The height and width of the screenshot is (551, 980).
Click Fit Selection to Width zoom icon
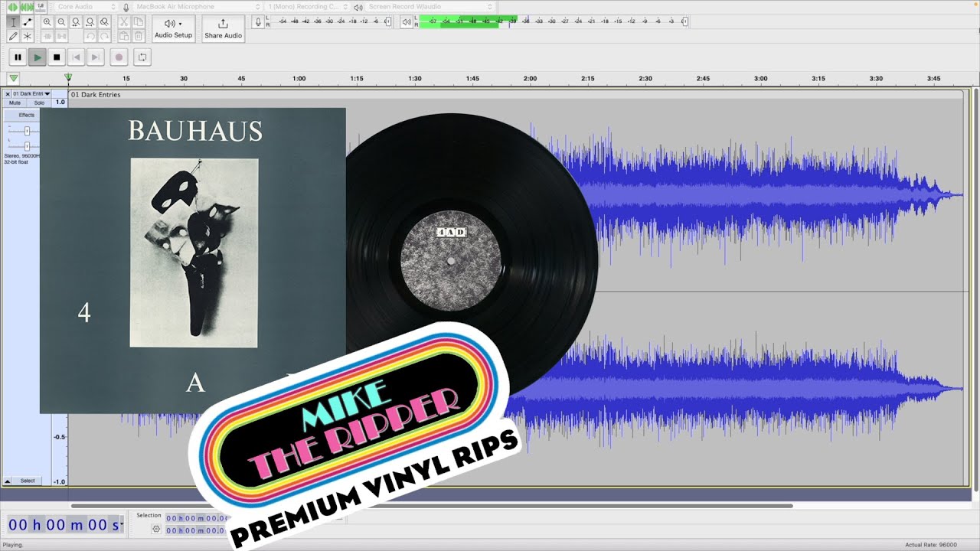coord(76,22)
